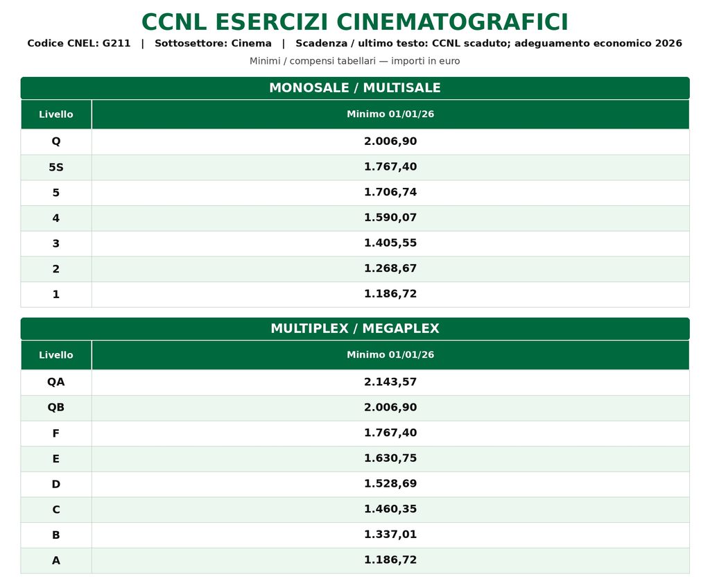Click the 1.590,07 amount for level 4
The image size is (710, 588).
pyautogui.click(x=390, y=218)
